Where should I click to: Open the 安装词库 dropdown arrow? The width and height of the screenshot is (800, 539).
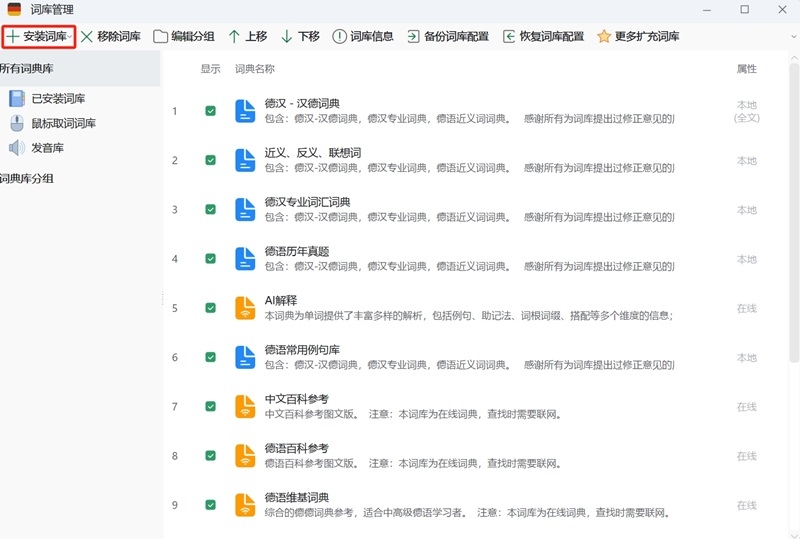(x=70, y=37)
